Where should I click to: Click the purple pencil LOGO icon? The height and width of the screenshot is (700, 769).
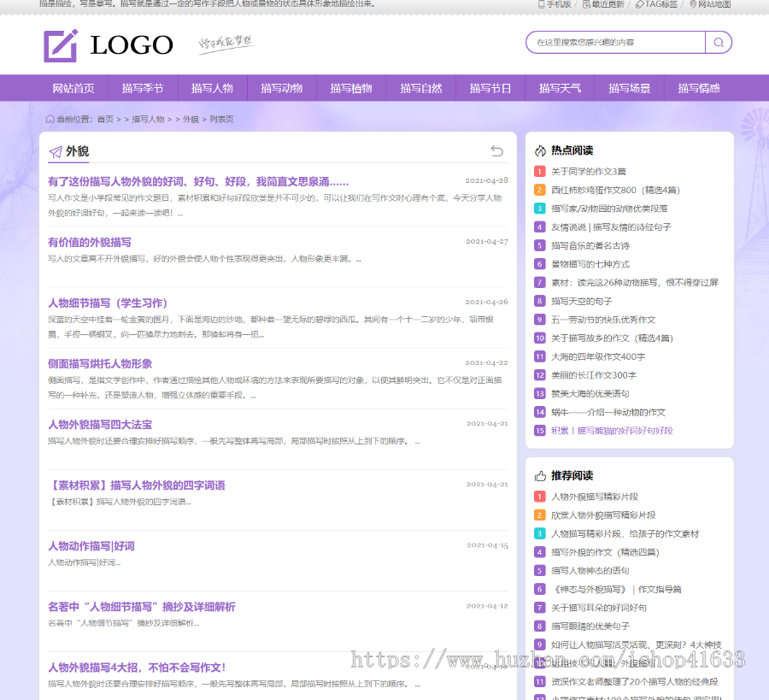click(x=61, y=45)
